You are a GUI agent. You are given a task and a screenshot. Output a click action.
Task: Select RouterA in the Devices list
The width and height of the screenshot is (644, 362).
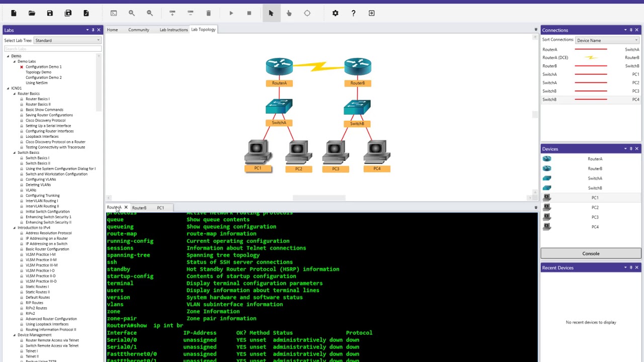pyautogui.click(x=591, y=159)
